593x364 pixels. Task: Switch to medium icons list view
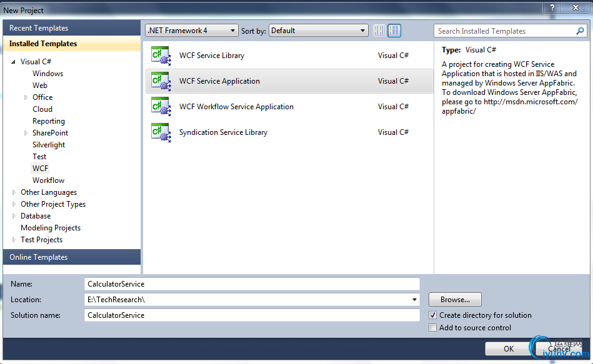click(394, 31)
